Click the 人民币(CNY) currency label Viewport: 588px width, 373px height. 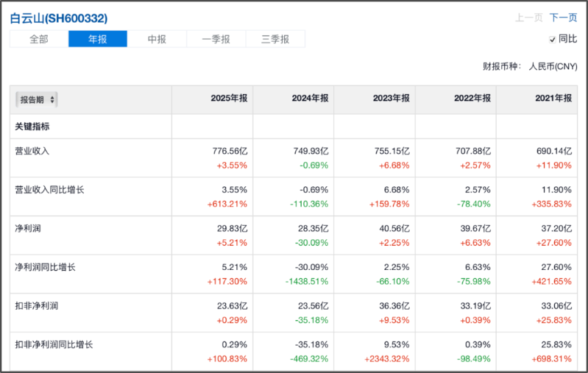[553, 66]
